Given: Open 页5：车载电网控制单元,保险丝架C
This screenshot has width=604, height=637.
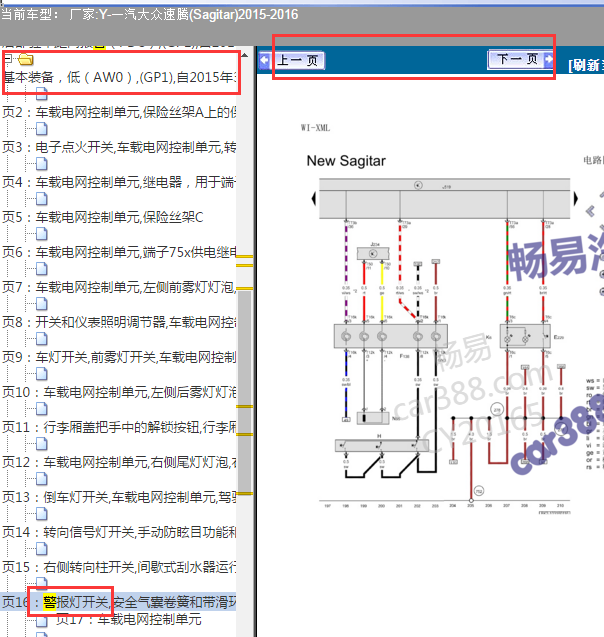Looking at the screenshot, I should coord(102,217).
